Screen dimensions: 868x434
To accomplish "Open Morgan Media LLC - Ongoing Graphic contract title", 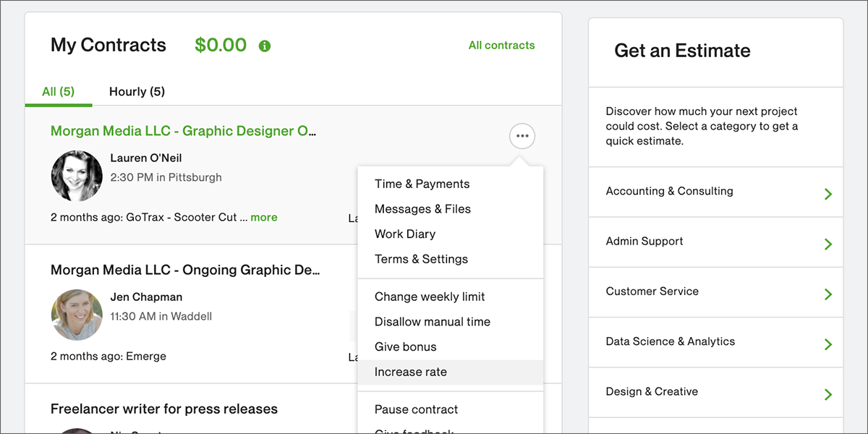I will pos(185,270).
